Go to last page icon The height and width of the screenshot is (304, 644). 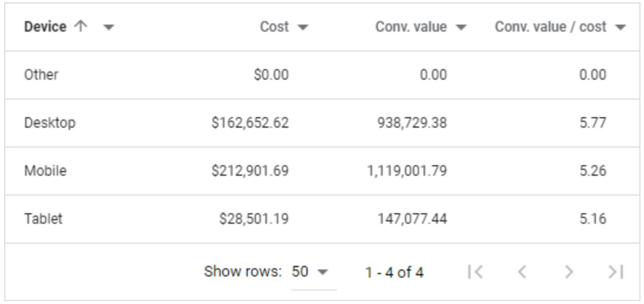pyautogui.click(x=616, y=272)
